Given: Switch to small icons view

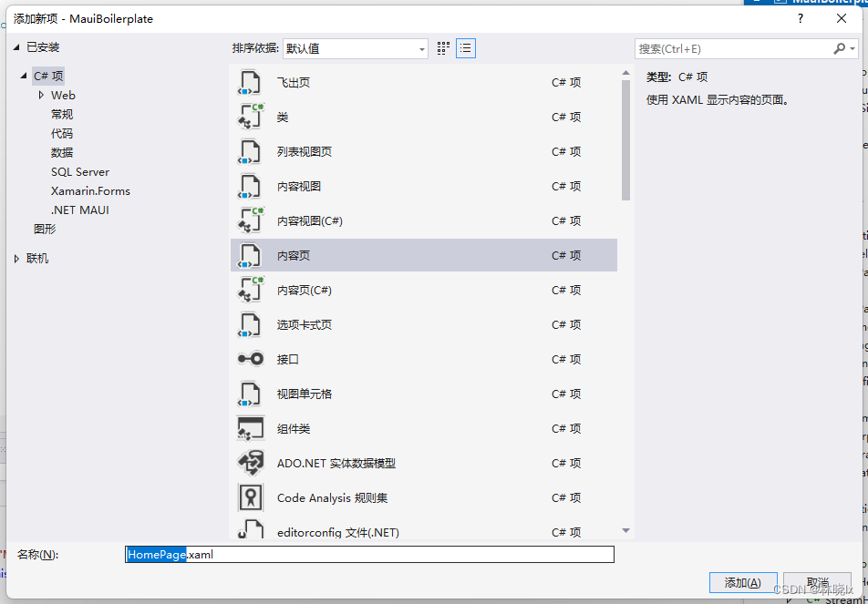Looking at the screenshot, I should 443,48.
